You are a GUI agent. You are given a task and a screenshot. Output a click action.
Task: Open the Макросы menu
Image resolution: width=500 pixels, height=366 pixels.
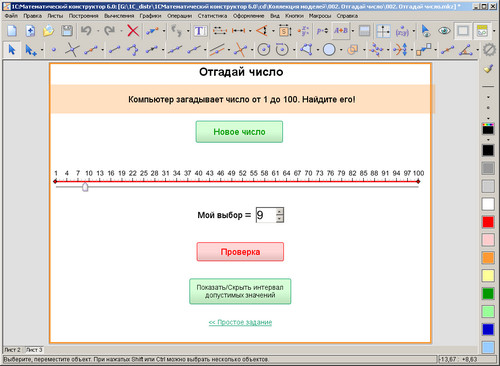320,16
